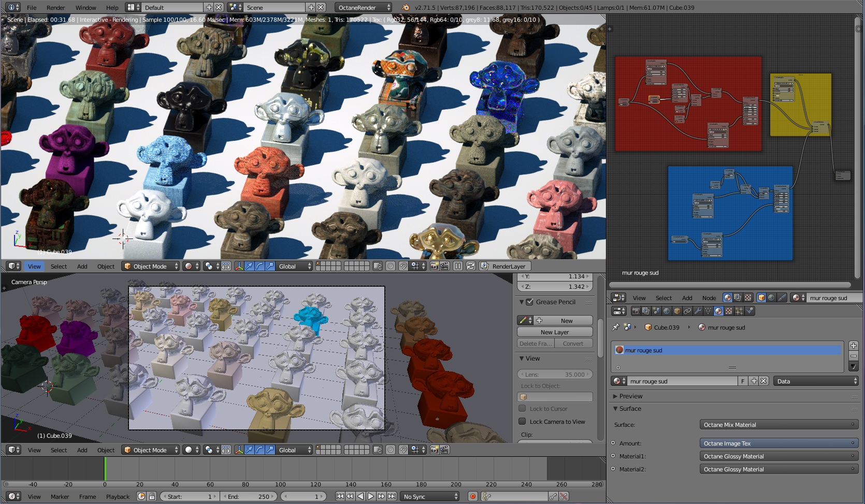Open the Node menu in node editor

tap(709, 298)
